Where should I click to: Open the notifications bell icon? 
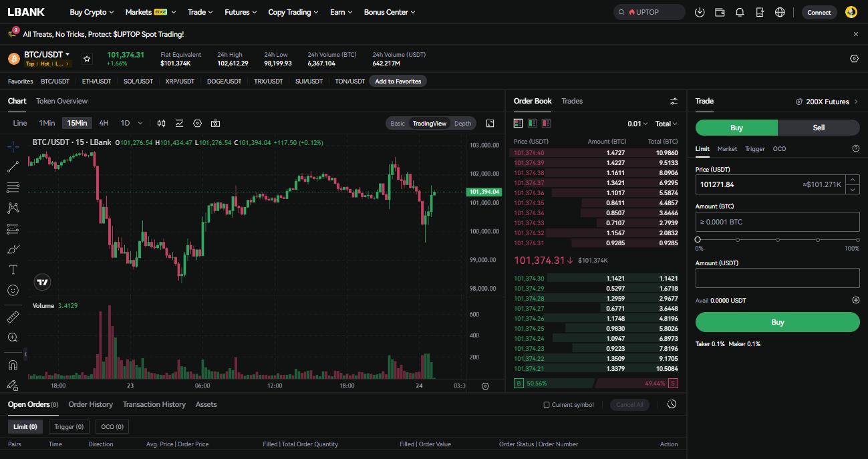739,11
